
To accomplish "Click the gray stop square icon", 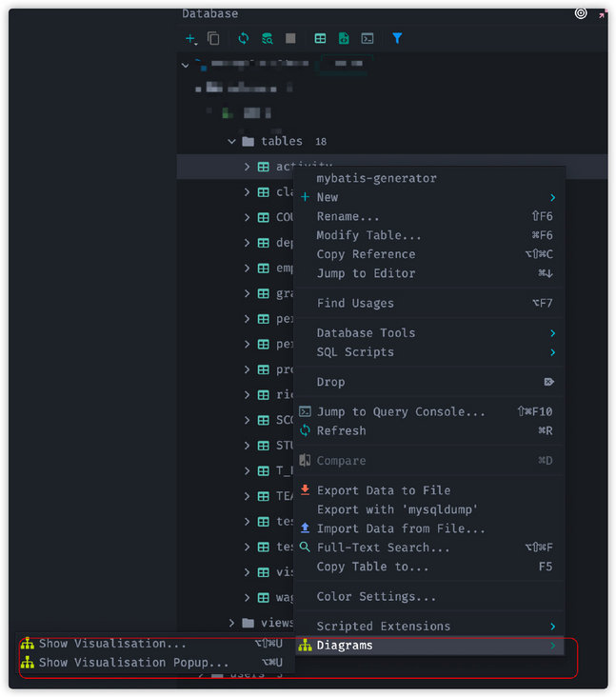I will (x=290, y=39).
